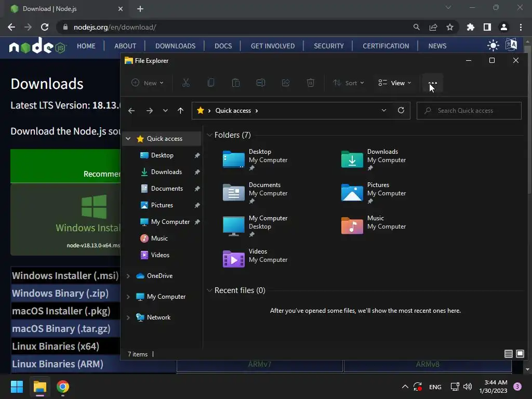Viewport: 532px width, 399px height.
Task: Collapse the Folders (7) group
Action: pyautogui.click(x=209, y=135)
